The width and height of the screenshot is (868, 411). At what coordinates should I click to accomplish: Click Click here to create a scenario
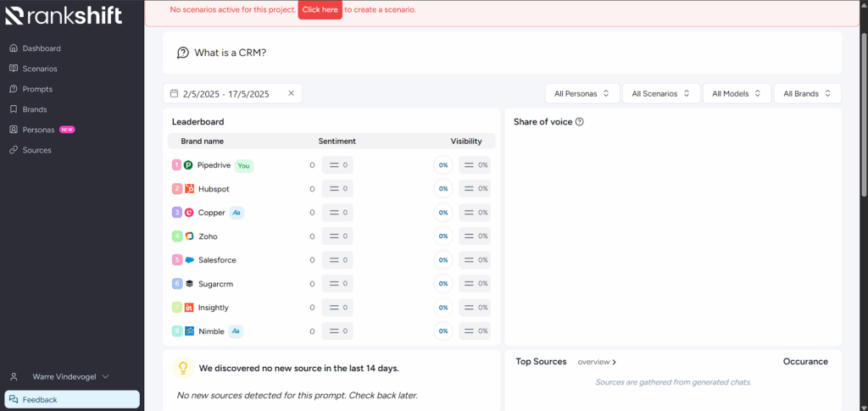click(x=320, y=10)
